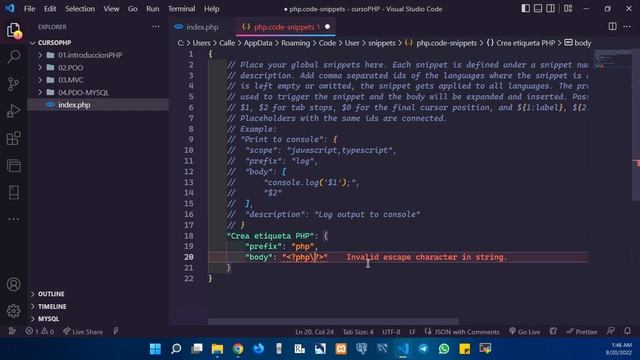Screen dimensions: 640x360
Task: Open the Edit menu
Action: coord(50,9)
